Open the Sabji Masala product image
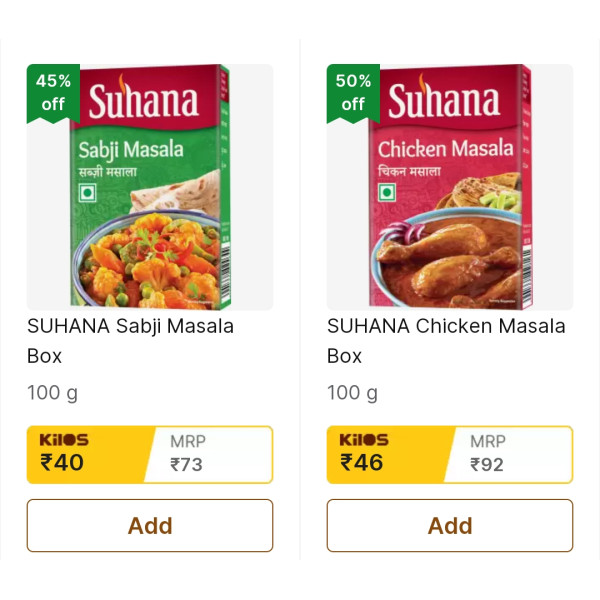 (x=150, y=187)
